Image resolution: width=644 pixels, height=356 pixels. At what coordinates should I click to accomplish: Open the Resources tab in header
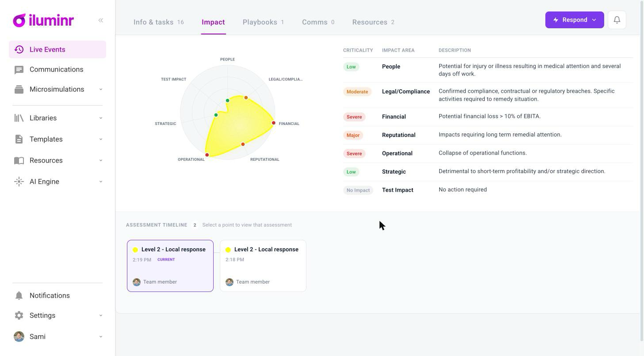tap(373, 22)
